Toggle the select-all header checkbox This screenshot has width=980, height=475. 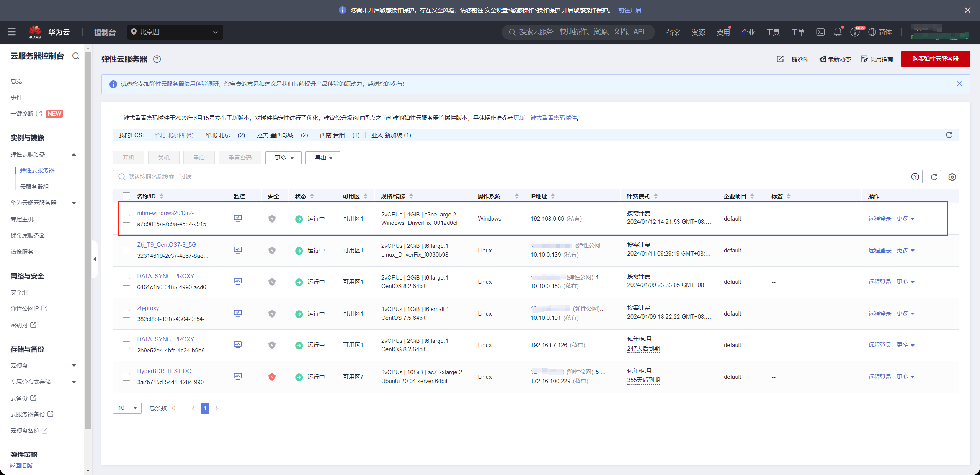click(126, 196)
